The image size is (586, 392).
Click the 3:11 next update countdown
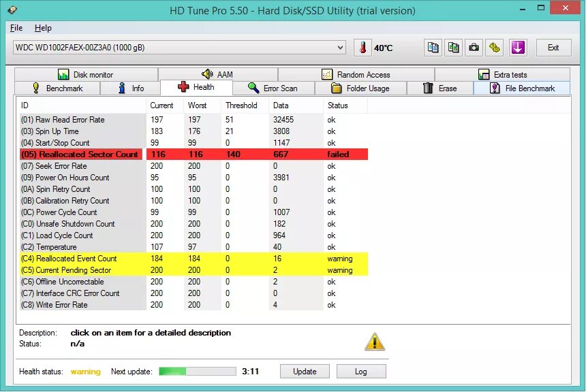250,372
